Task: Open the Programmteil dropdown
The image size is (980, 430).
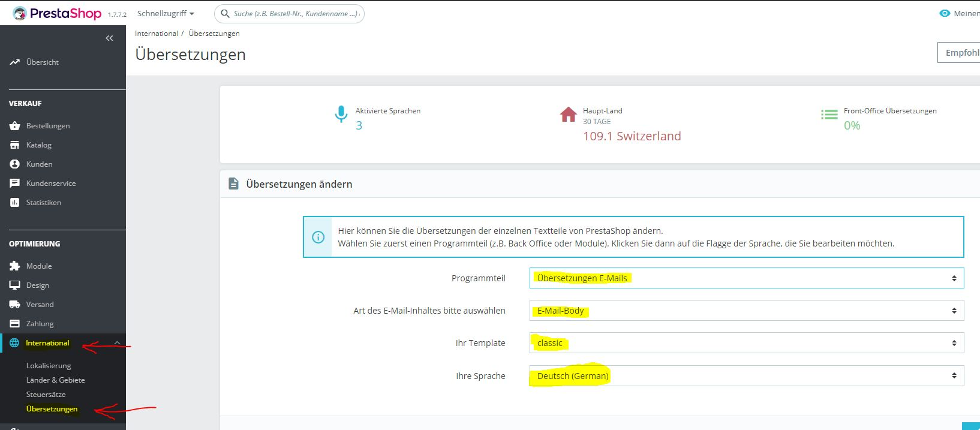Action: tap(747, 278)
